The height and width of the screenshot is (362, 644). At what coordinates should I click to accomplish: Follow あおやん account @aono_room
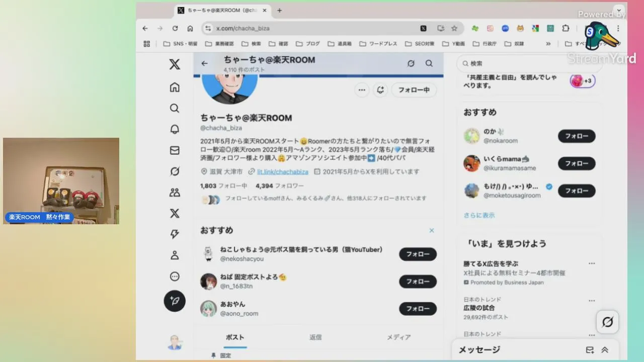[418, 309]
